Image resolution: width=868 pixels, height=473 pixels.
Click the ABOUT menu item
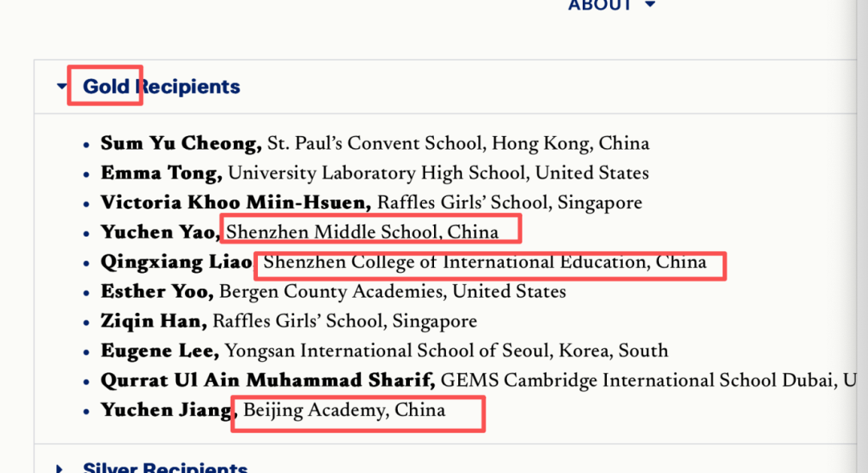pyautogui.click(x=599, y=6)
